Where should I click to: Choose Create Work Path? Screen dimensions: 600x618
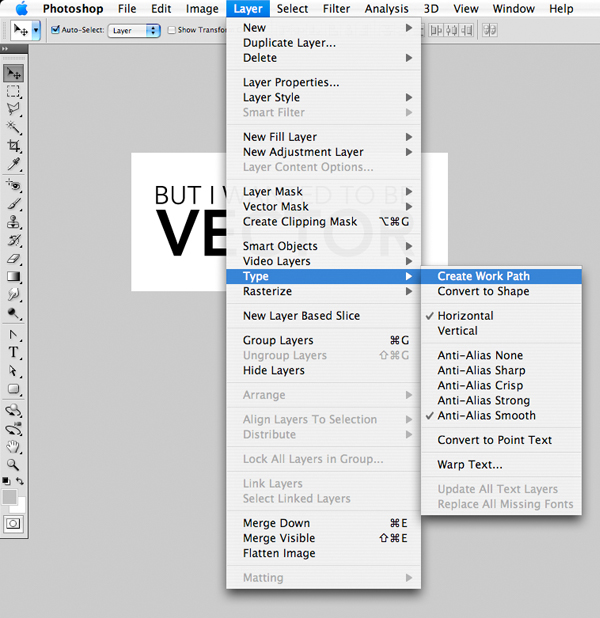(x=501, y=276)
